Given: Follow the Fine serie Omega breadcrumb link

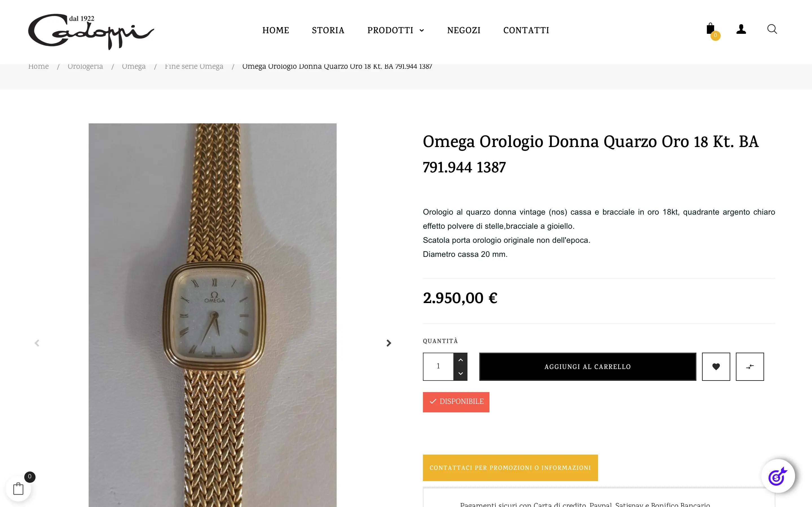Looking at the screenshot, I should click(x=194, y=66).
